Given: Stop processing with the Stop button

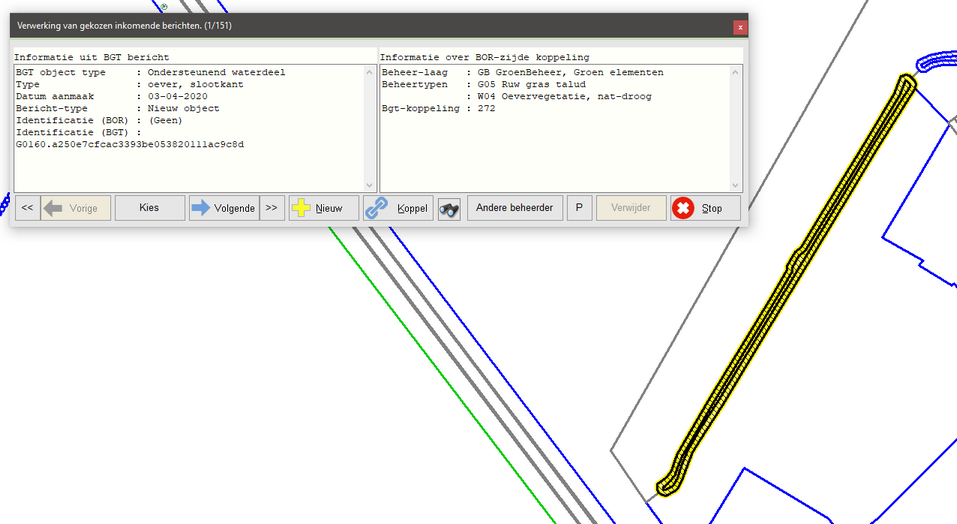Looking at the screenshot, I should 706,208.
